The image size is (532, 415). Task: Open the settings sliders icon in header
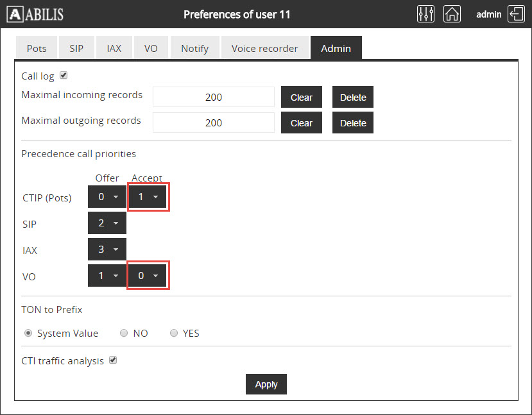point(425,14)
